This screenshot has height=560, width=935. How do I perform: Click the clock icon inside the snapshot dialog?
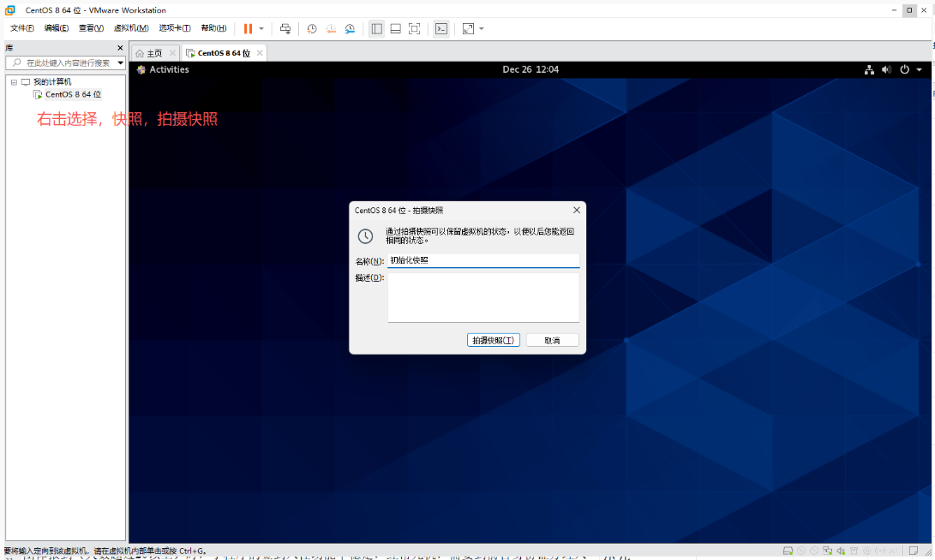(x=366, y=236)
